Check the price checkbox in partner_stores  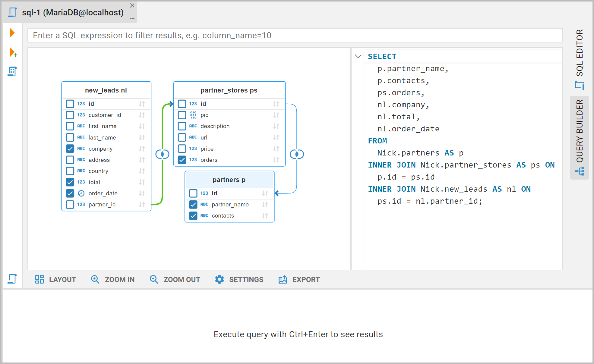tap(182, 149)
